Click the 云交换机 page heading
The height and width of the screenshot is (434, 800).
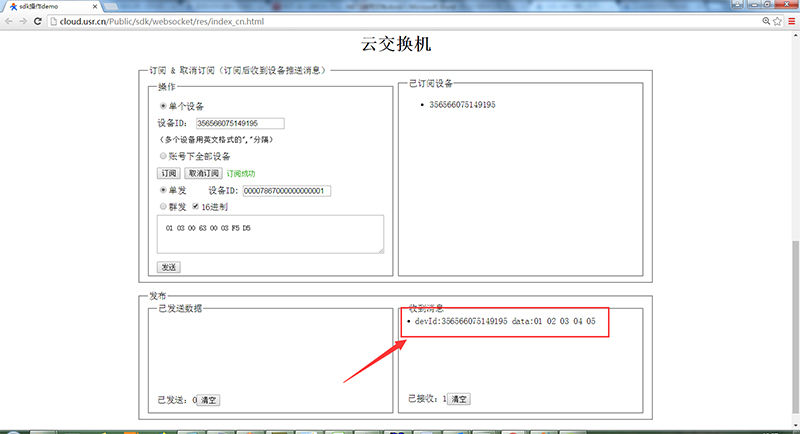(396, 44)
